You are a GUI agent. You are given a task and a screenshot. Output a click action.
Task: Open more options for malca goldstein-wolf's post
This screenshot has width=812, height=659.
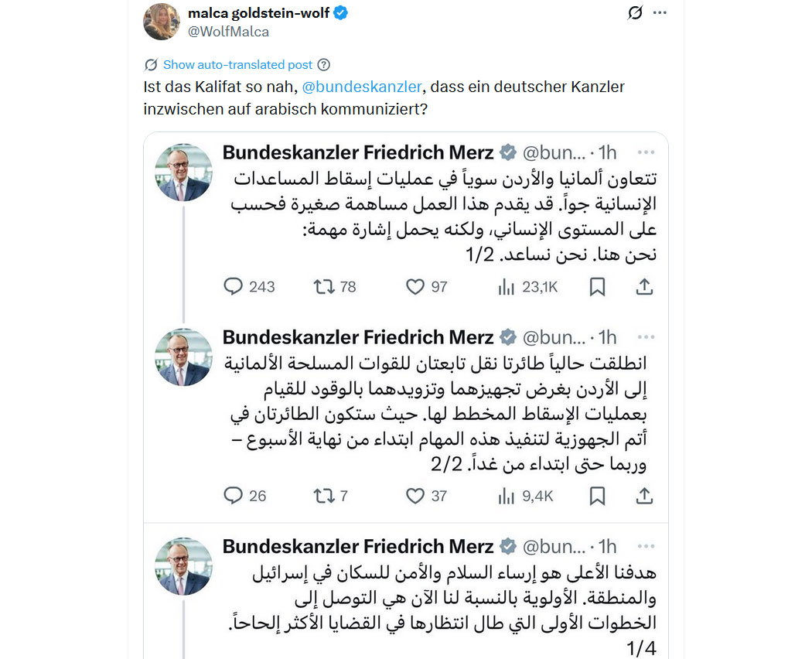tap(659, 12)
